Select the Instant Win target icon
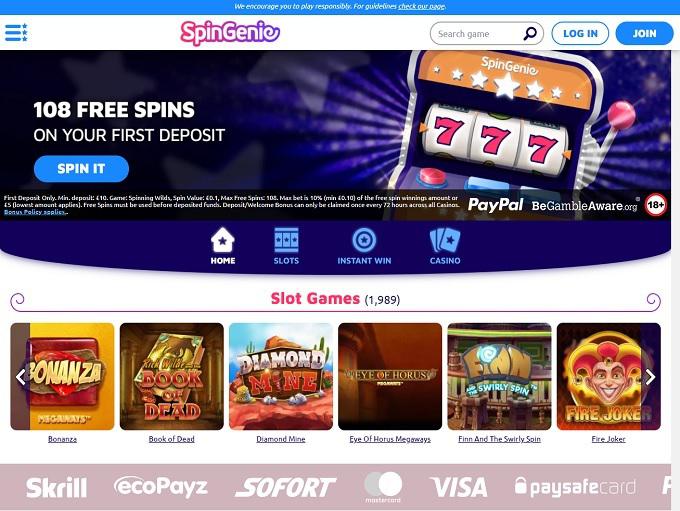 pos(364,240)
